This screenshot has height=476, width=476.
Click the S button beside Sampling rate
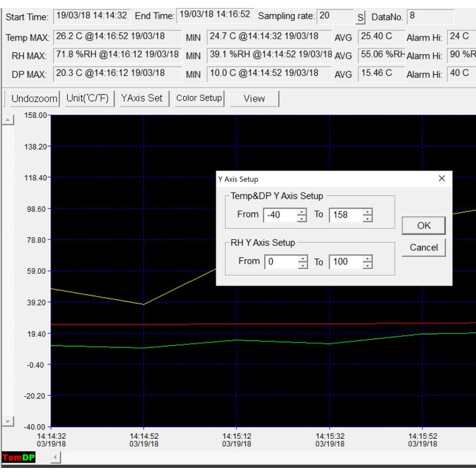[360, 17]
